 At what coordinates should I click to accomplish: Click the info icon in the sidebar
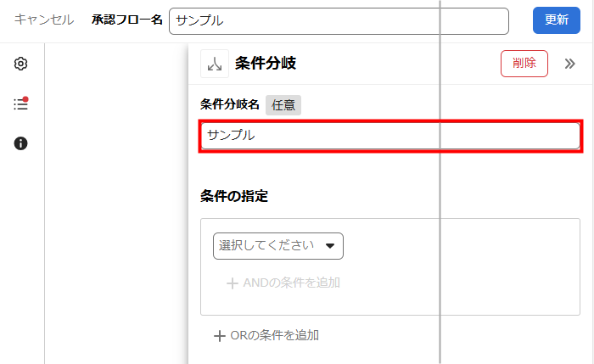21,143
